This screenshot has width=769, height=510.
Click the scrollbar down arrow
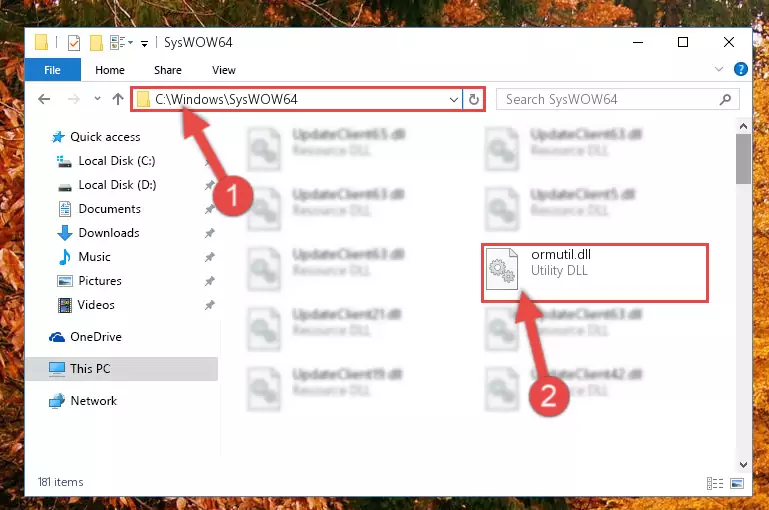pyautogui.click(x=743, y=464)
